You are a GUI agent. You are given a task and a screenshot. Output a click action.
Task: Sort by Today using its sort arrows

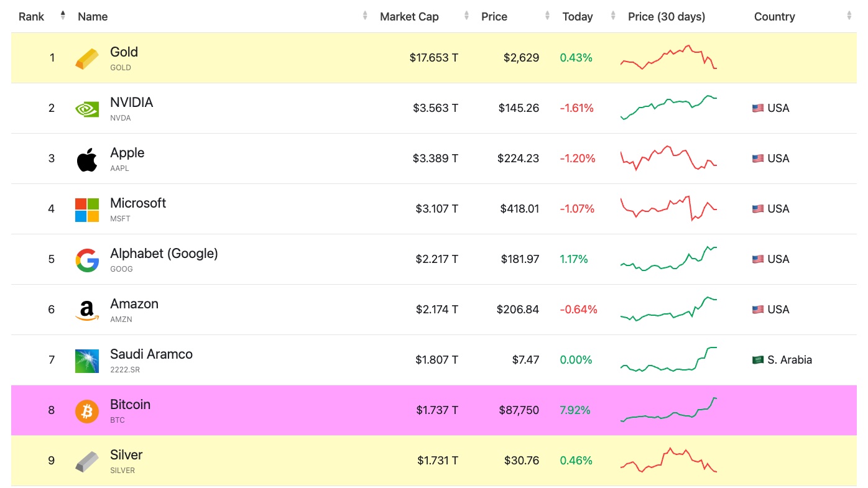click(613, 16)
